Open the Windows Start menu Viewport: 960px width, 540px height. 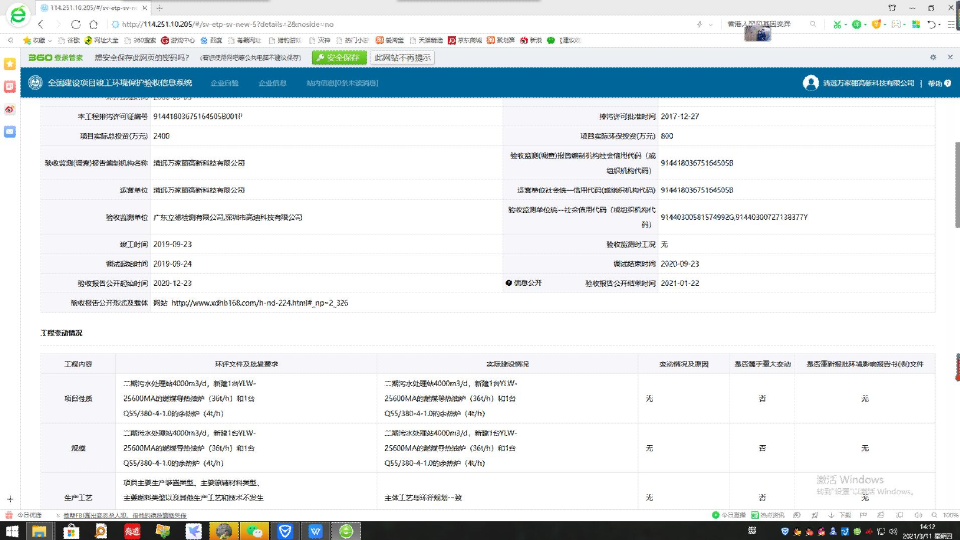(10, 531)
